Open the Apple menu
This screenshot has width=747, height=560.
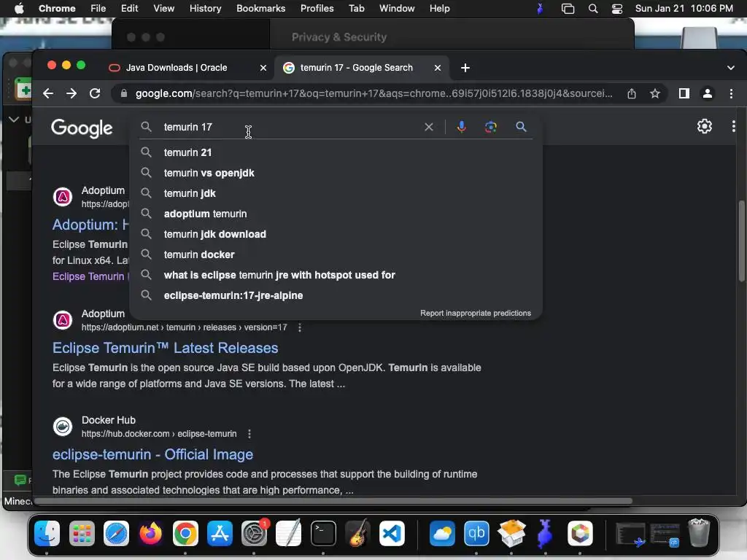pyautogui.click(x=19, y=9)
